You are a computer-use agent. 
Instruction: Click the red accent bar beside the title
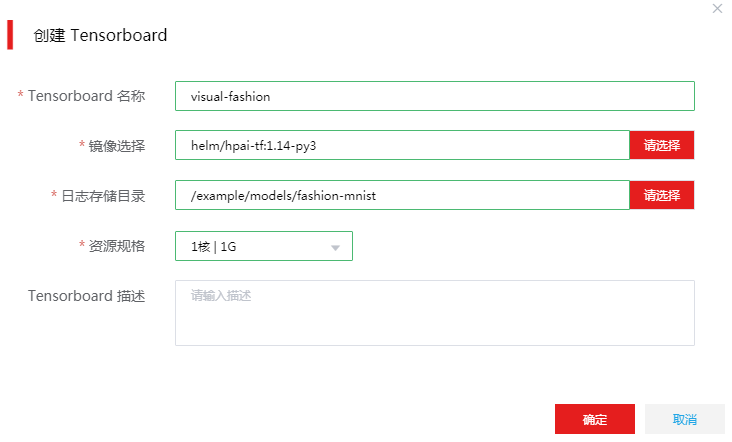(x=10, y=35)
